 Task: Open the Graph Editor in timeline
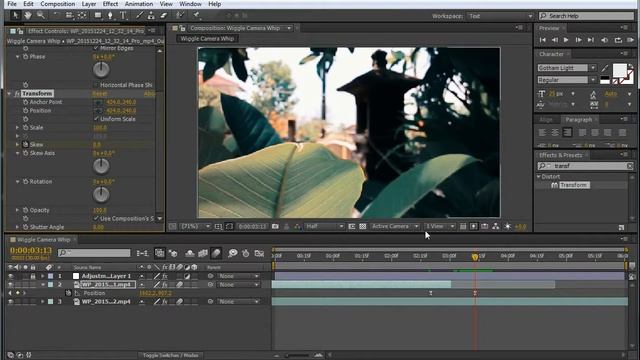point(259,253)
